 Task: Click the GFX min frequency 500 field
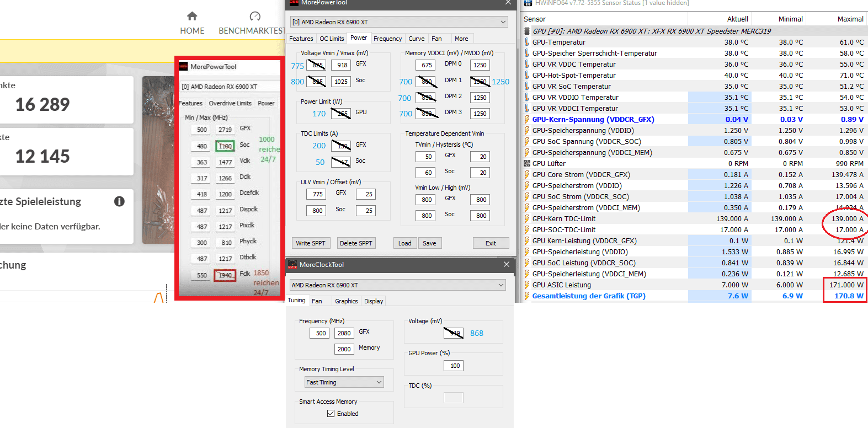(321, 333)
